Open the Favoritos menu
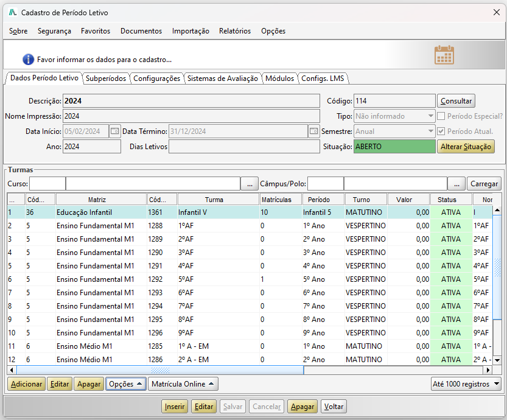This screenshot has width=507, height=420. click(x=96, y=31)
